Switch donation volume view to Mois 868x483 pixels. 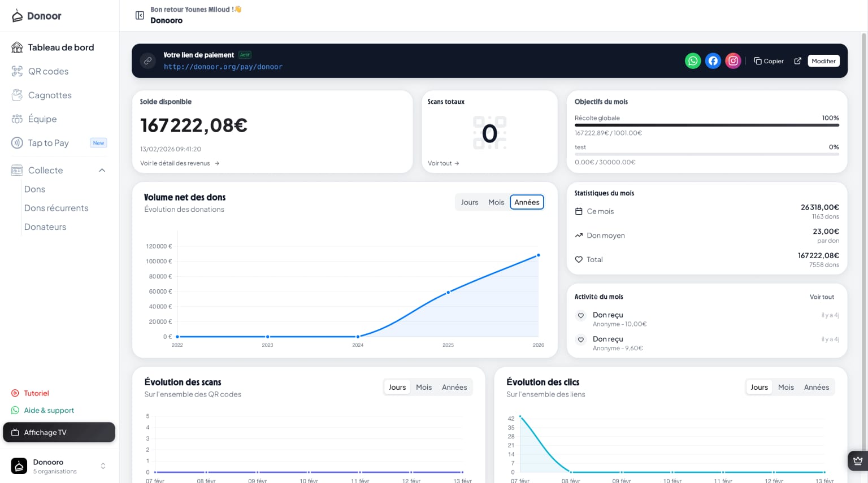[x=496, y=202]
